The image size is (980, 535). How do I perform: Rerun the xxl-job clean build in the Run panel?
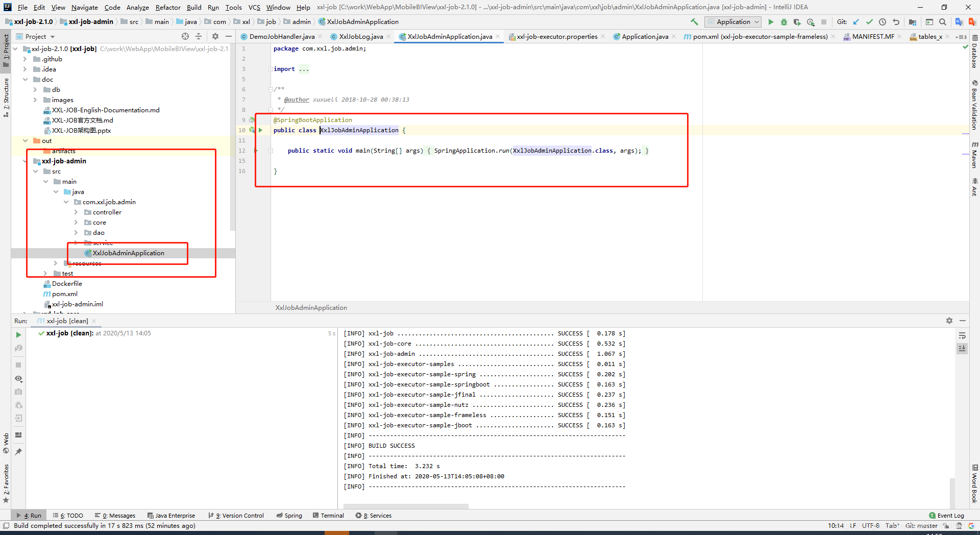[x=18, y=335]
